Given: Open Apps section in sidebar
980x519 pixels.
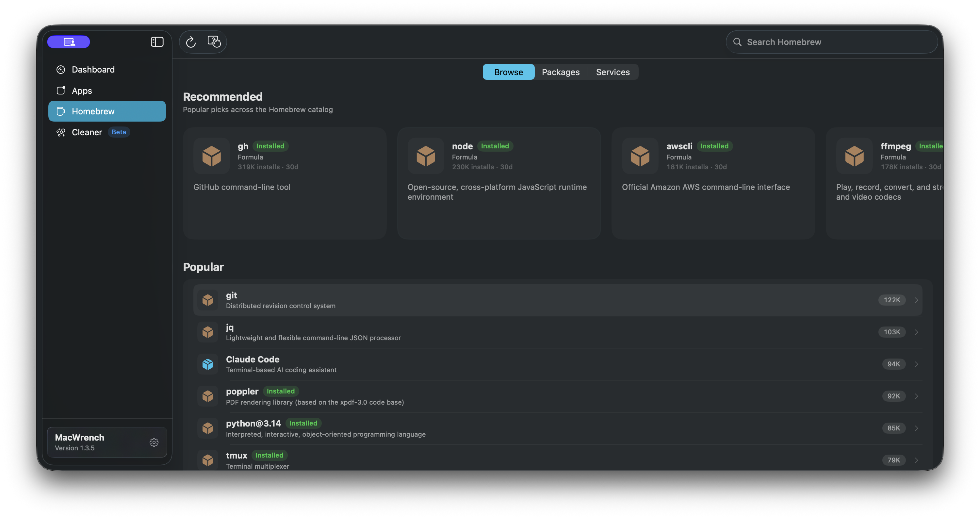Looking at the screenshot, I should click(107, 91).
